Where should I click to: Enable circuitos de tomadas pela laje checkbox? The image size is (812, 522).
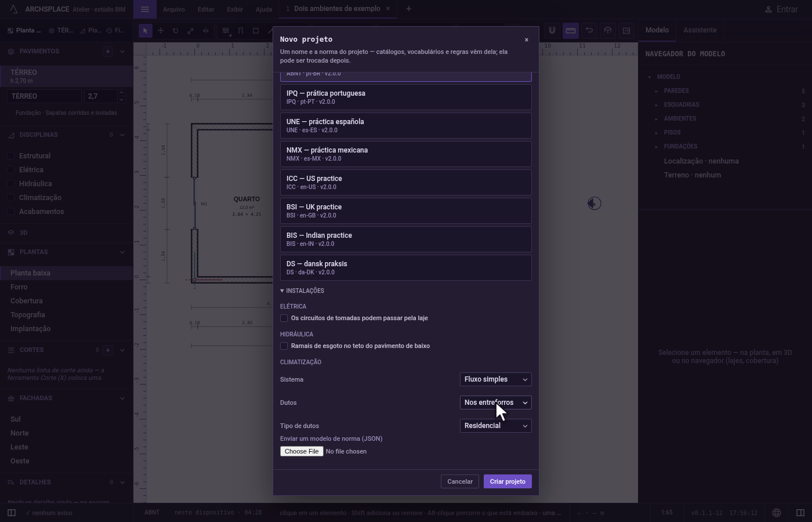[284, 318]
